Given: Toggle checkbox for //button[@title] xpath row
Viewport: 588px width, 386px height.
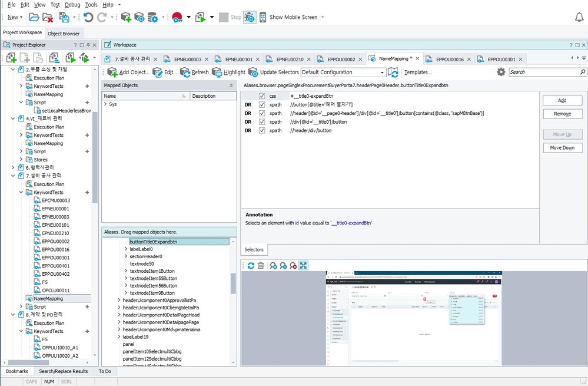Looking at the screenshot, I should [262, 104].
